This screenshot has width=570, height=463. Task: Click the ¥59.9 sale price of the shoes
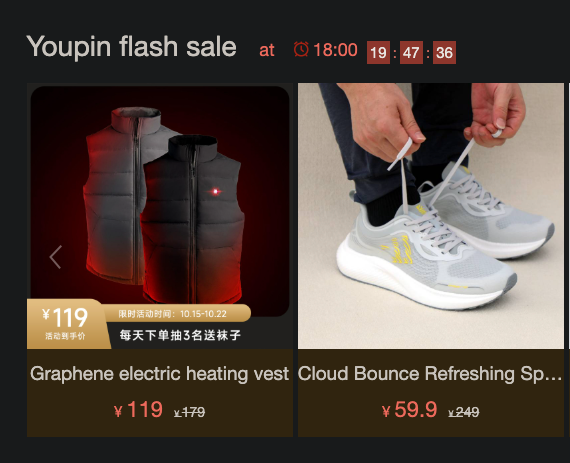click(x=409, y=410)
